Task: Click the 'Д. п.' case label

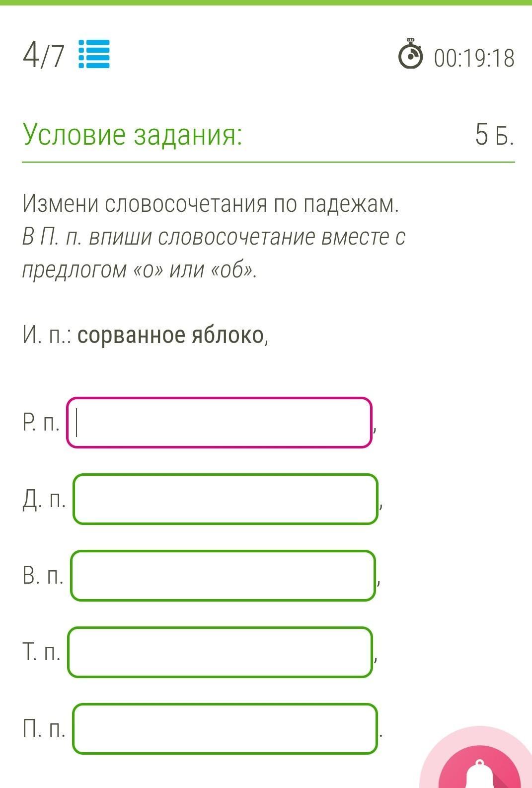Action: coord(44,500)
